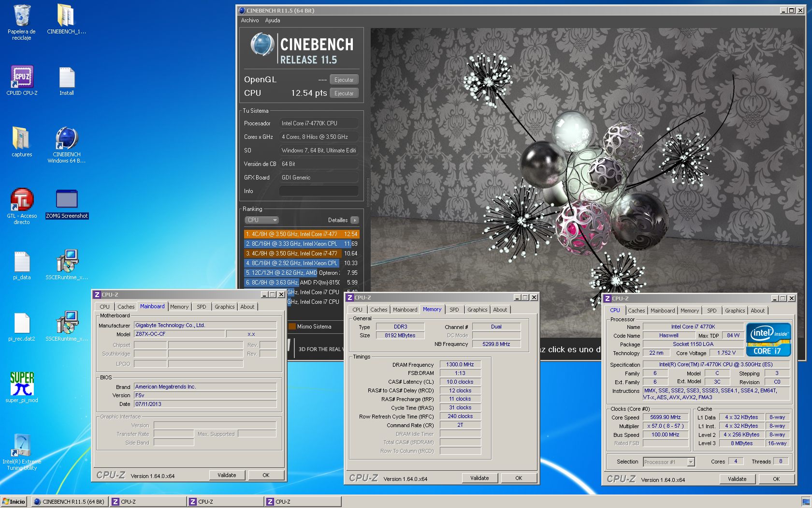Click OK in the Memory CPU-Z window

(x=519, y=478)
